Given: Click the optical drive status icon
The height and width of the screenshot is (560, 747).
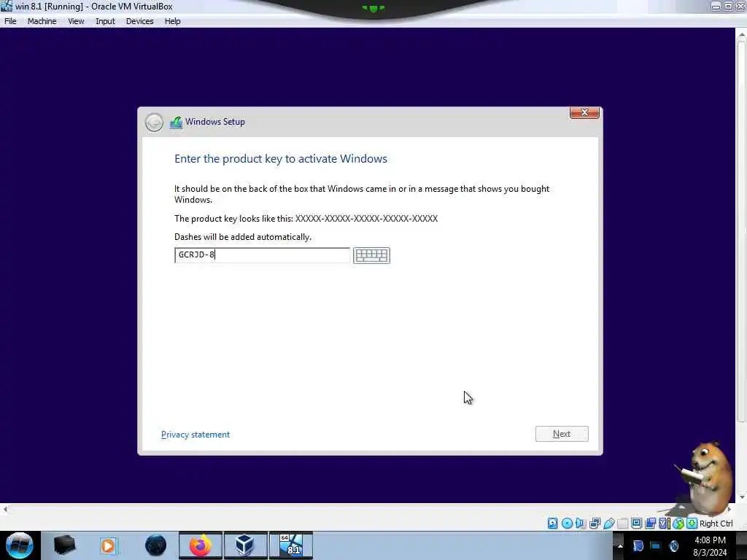Looking at the screenshot, I should 567,524.
